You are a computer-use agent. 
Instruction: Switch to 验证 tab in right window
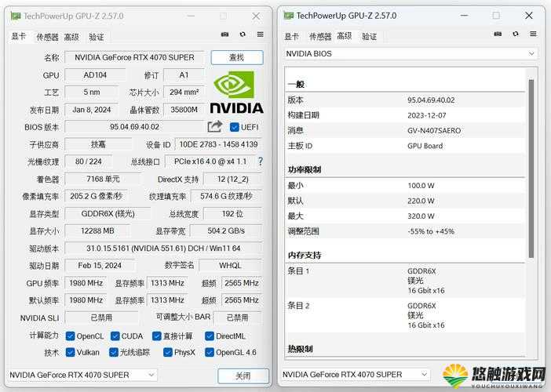pyautogui.click(x=370, y=37)
